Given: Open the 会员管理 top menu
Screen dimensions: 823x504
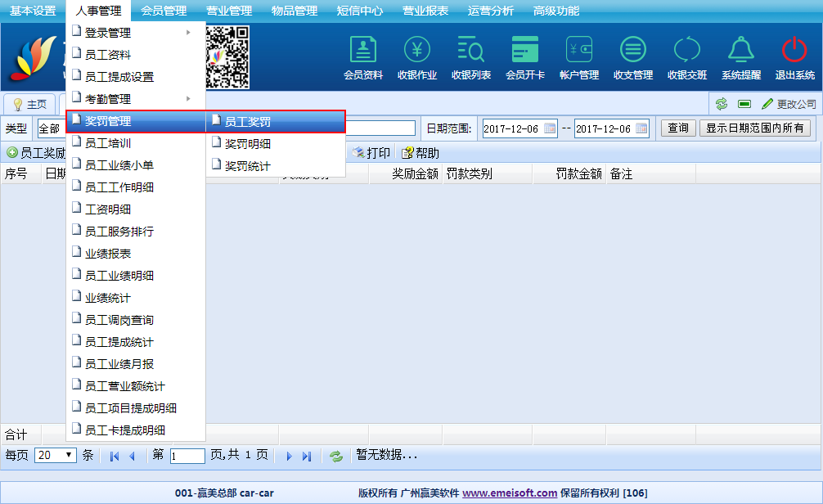Looking at the screenshot, I should 164,11.
